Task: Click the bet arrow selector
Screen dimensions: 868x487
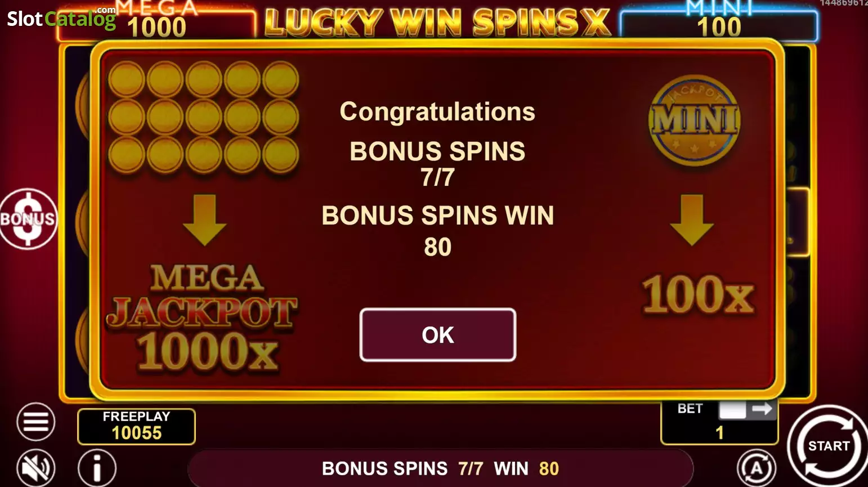Action: (748, 409)
